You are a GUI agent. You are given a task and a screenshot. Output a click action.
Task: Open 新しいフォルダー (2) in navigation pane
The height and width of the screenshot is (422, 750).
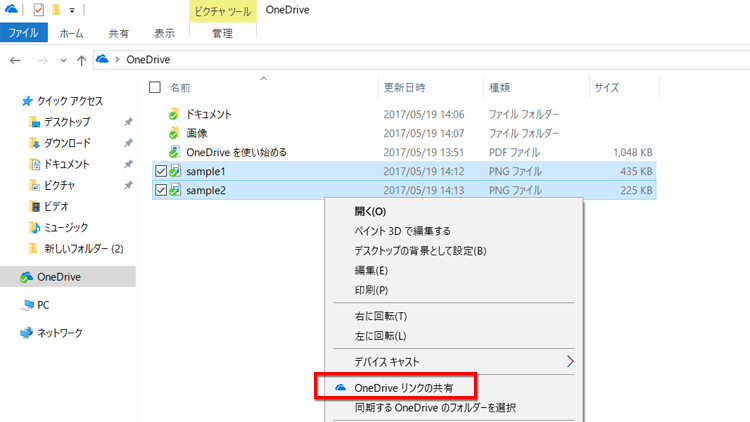click(84, 249)
